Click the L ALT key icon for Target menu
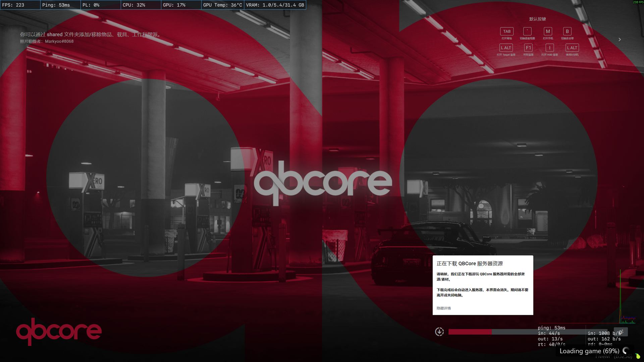644x362 pixels. 506,48
